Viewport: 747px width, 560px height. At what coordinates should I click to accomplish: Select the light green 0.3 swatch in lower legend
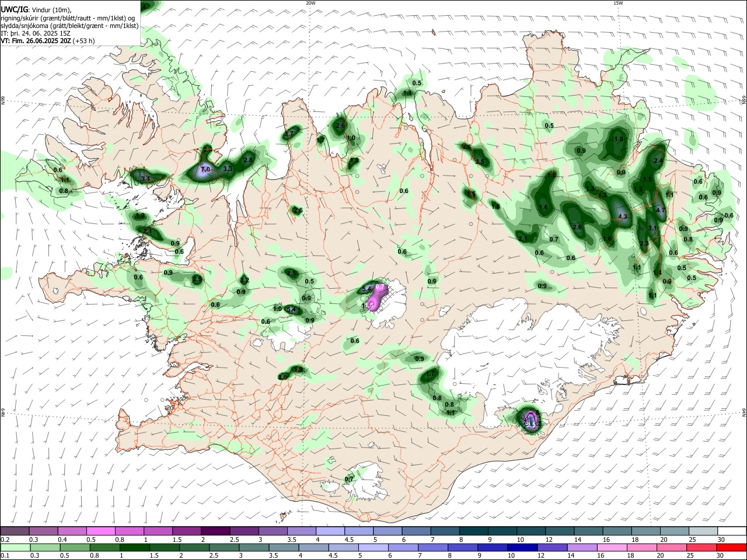(45, 547)
